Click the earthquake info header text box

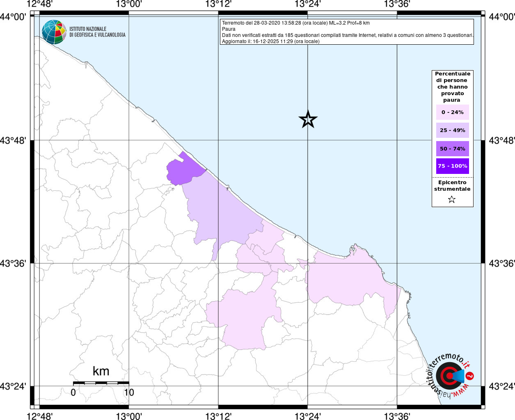point(347,32)
